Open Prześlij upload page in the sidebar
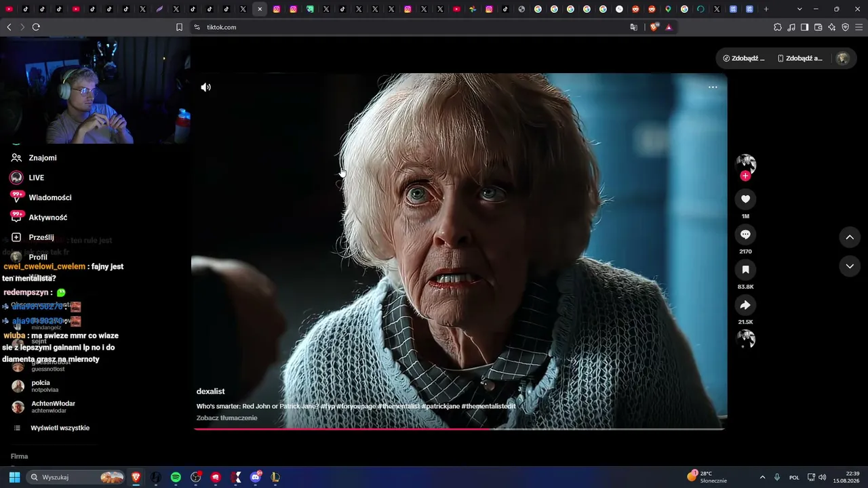This screenshot has height=488, width=868. [x=33, y=237]
